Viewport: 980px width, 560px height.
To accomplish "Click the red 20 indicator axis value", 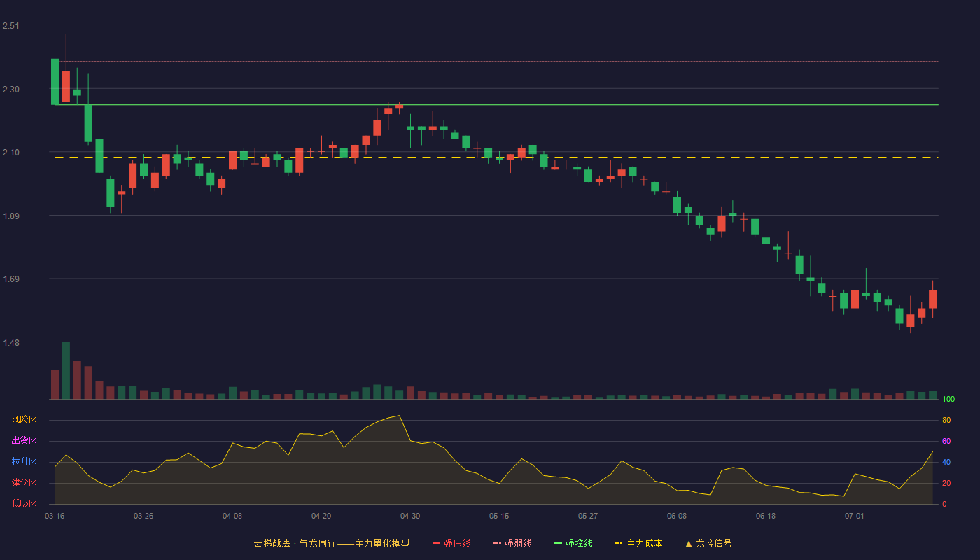I will pyautogui.click(x=946, y=483).
